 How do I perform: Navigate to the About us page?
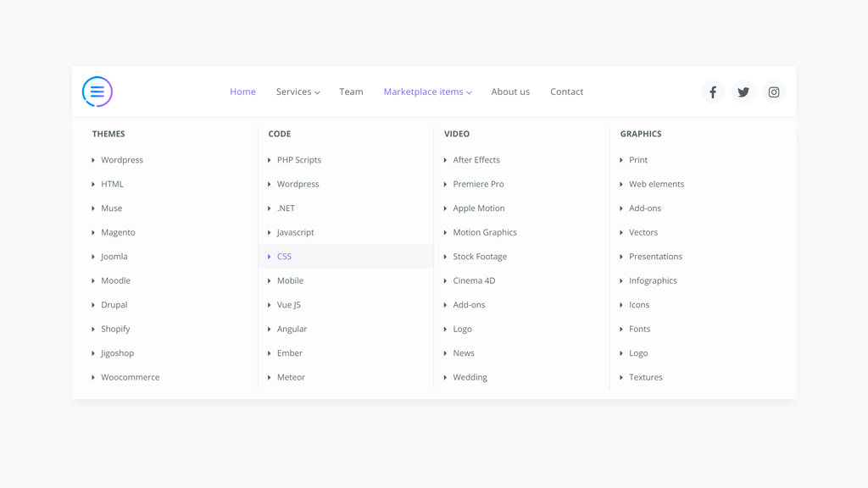[x=510, y=92]
